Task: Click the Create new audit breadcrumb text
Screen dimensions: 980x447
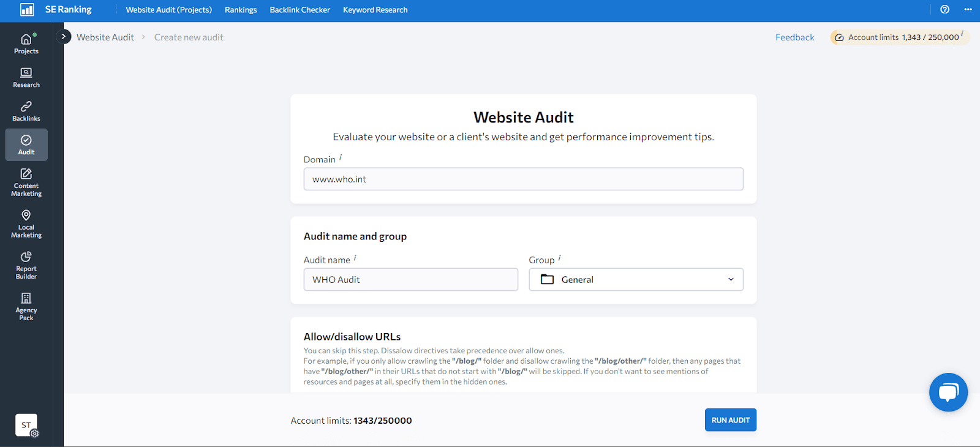Action: 189,37
